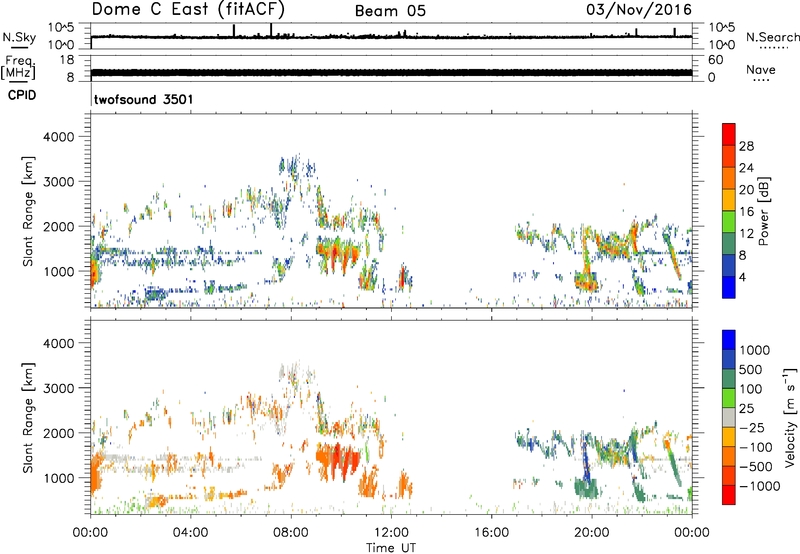
Task: Click the black frequency band in the Freq panel
Action: [x=391, y=72]
